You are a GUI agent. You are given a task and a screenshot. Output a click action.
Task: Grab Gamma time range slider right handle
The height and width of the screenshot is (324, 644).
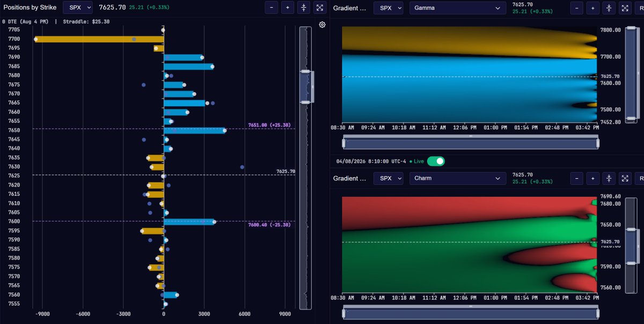pyautogui.click(x=597, y=143)
